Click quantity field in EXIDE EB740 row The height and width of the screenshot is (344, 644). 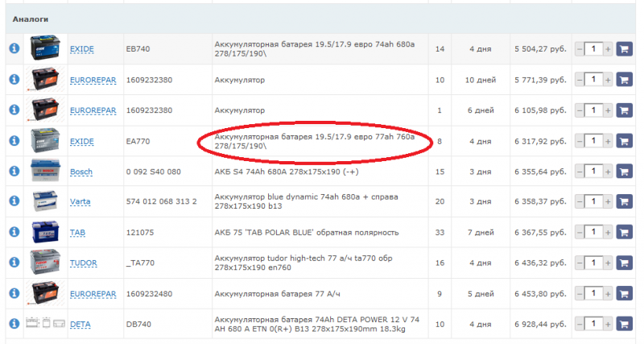pyautogui.click(x=593, y=49)
